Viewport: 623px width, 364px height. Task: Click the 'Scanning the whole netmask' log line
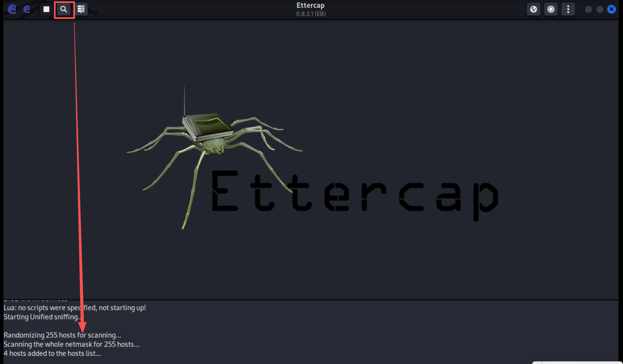pos(71,344)
